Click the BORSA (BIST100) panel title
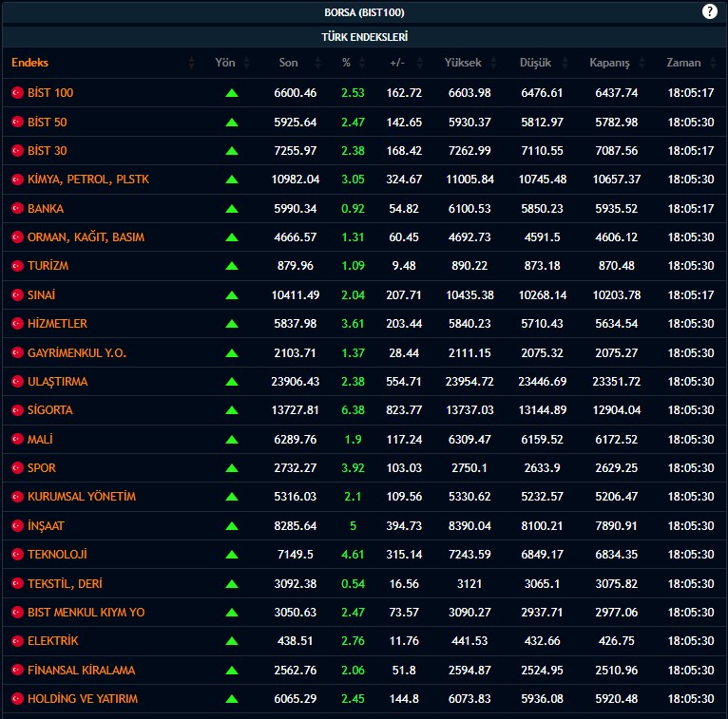 pos(364,12)
